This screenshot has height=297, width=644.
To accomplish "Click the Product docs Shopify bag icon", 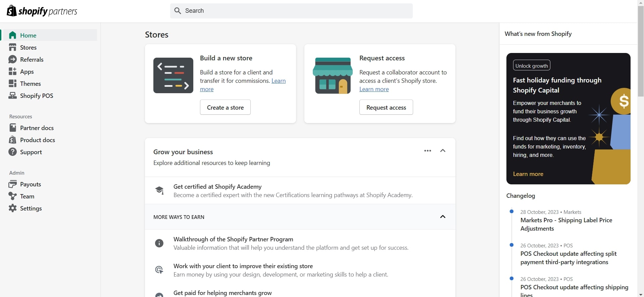I will (x=13, y=140).
